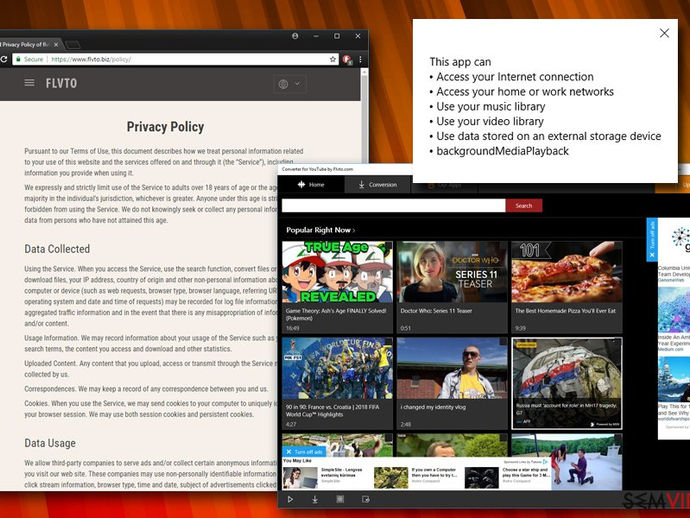Open Game Theory Ash's Age video thumbnail
The width and height of the screenshot is (690, 518).
pos(337,272)
